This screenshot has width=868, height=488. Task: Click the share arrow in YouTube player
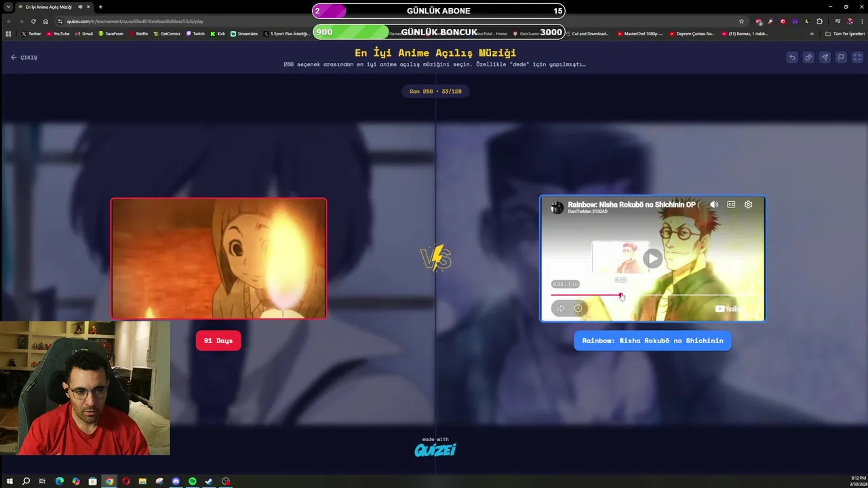pos(561,308)
